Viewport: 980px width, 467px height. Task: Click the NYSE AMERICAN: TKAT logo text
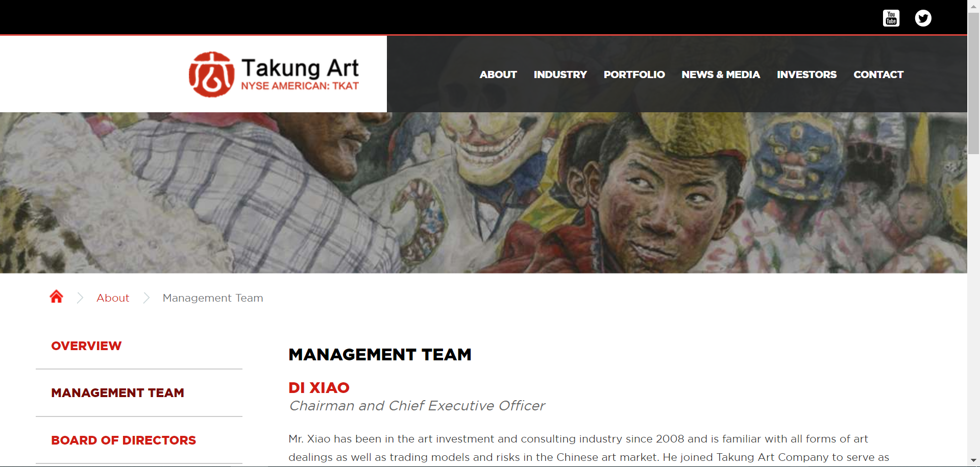click(x=300, y=86)
